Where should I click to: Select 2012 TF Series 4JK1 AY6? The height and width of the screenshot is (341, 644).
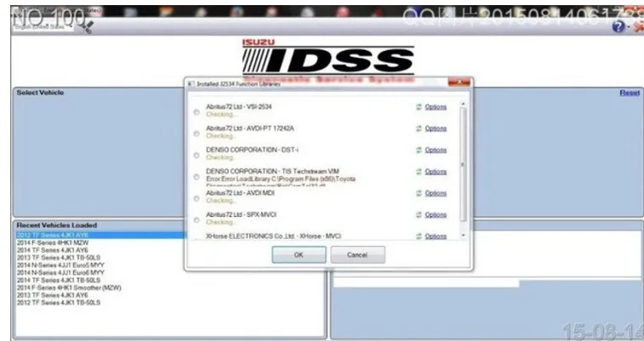point(100,236)
